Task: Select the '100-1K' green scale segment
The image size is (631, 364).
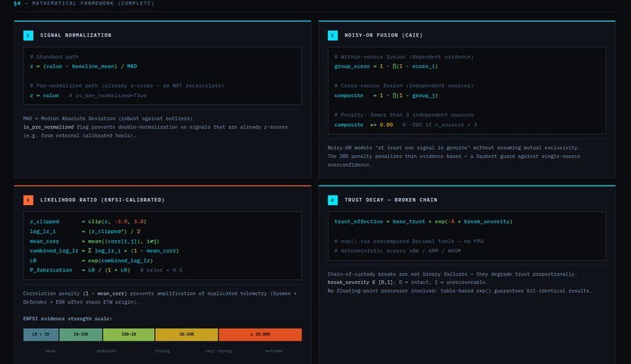Action: (x=128, y=334)
